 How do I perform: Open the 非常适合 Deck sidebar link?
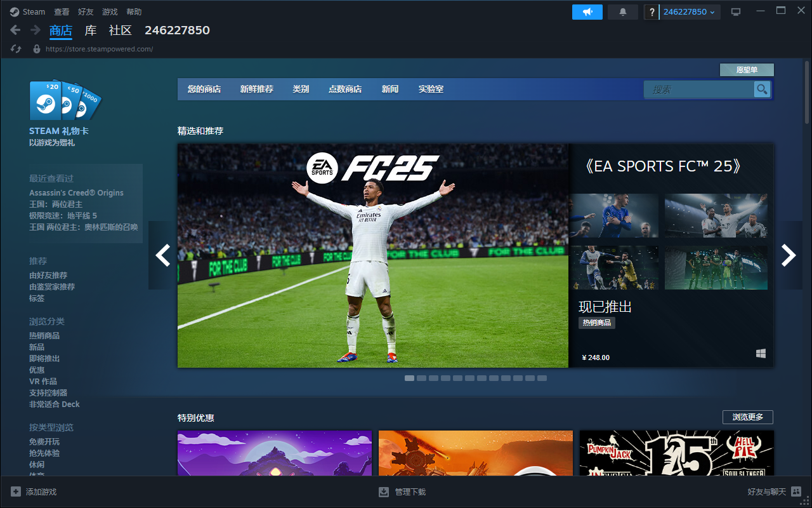(x=55, y=404)
